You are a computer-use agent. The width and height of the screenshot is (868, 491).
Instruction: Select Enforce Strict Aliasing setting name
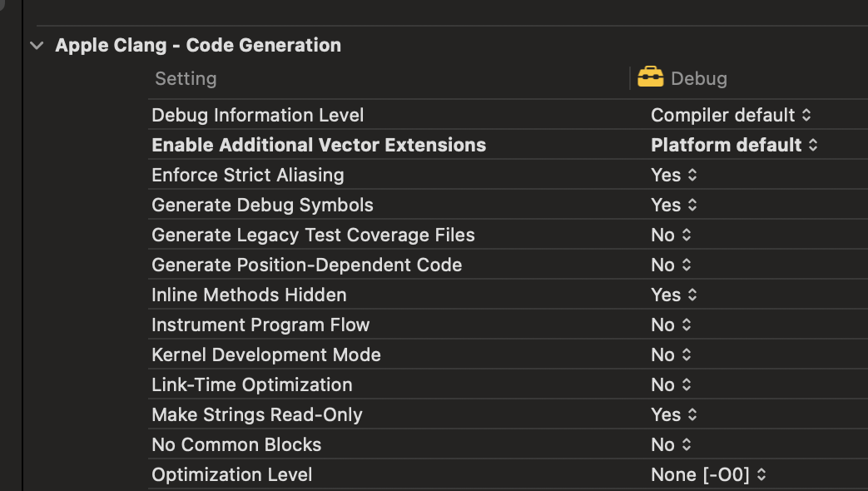[x=247, y=175]
